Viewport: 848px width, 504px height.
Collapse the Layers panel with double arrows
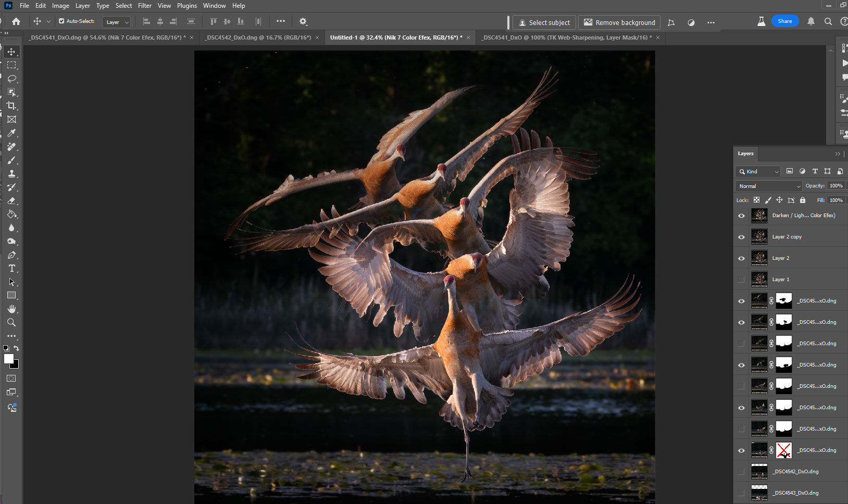coord(838,154)
